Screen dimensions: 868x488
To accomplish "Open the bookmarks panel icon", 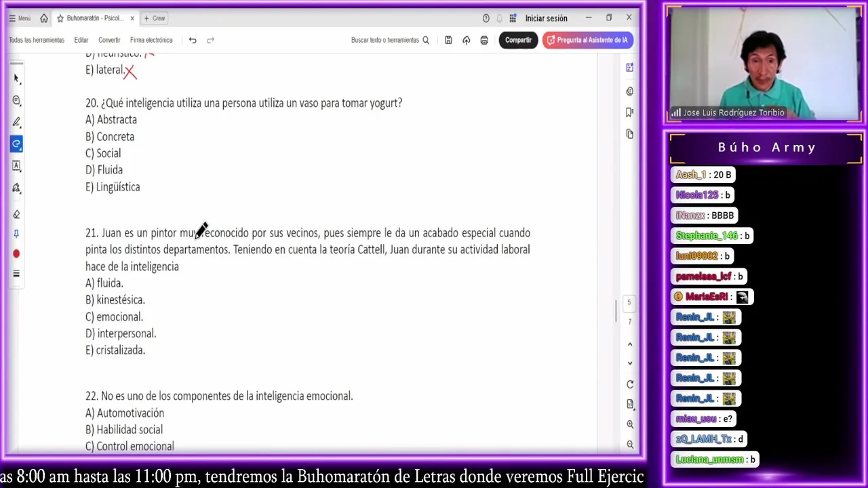I will coord(629,113).
